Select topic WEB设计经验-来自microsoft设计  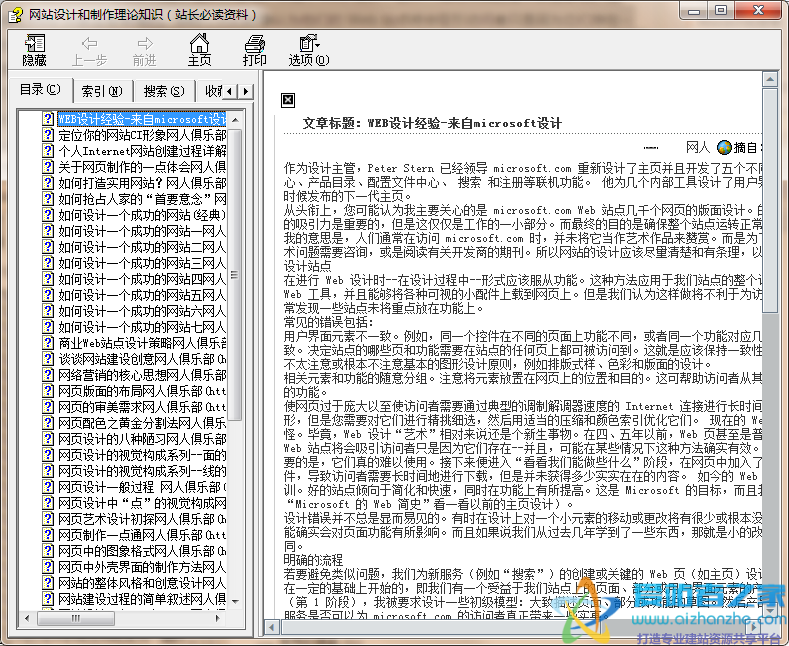pyautogui.click(x=142, y=119)
